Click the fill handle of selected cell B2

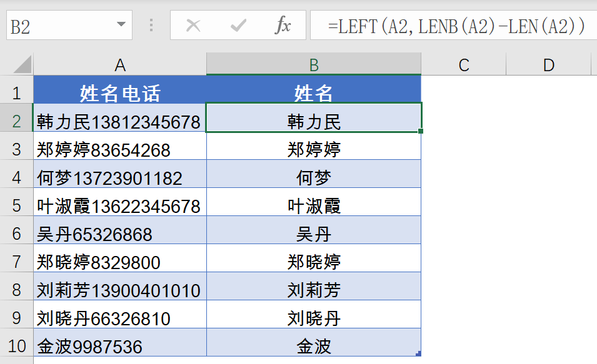point(421,131)
